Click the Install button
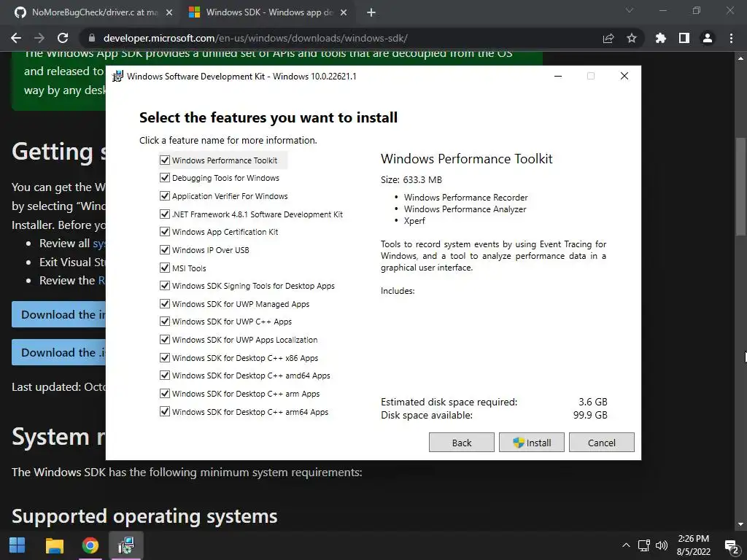 coord(532,443)
